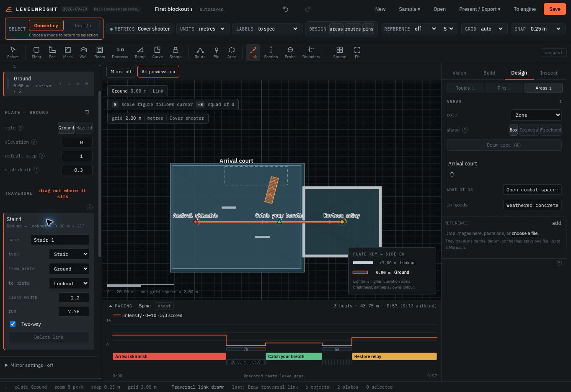This screenshot has height=392, width=571.
Task: Click the undo arrow
Action: [x=286, y=9]
